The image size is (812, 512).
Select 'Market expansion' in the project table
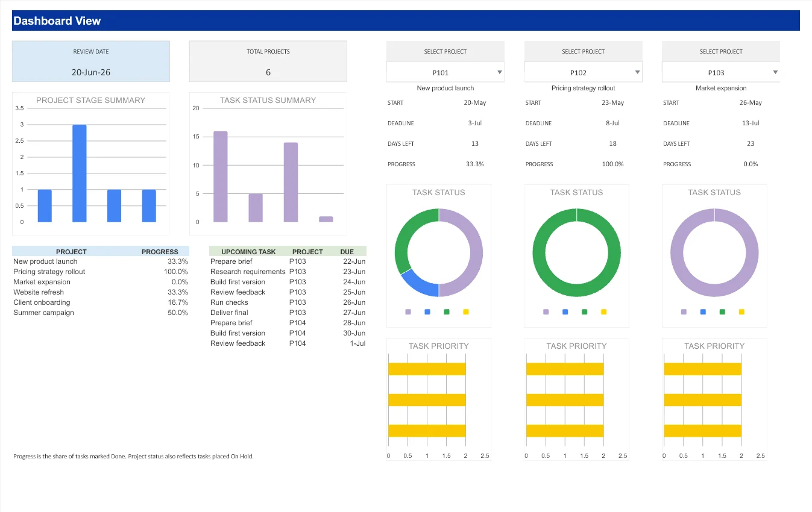42,282
